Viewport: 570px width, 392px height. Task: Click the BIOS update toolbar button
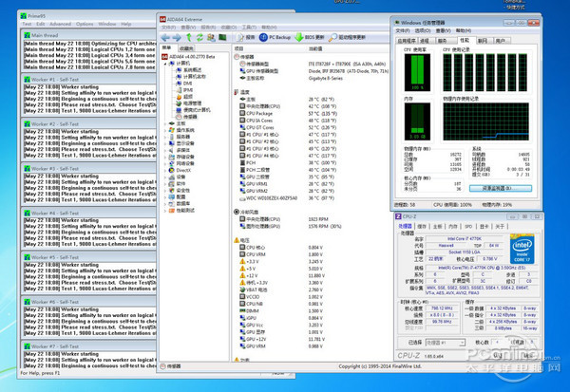304,37
